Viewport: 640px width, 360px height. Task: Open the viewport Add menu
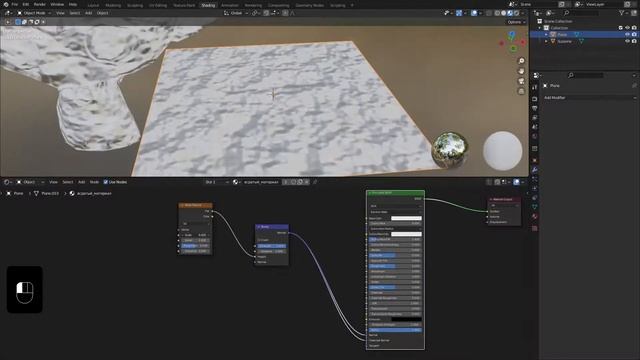89,13
